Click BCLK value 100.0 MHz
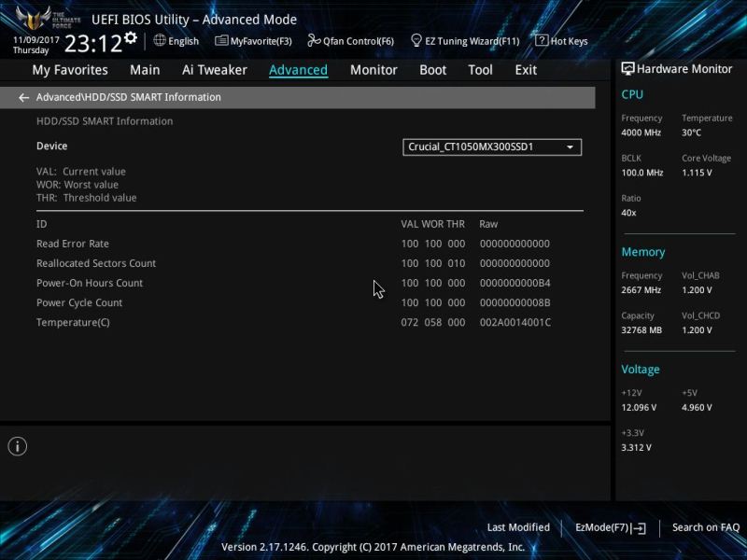Viewport: 747px width, 560px height. point(642,173)
